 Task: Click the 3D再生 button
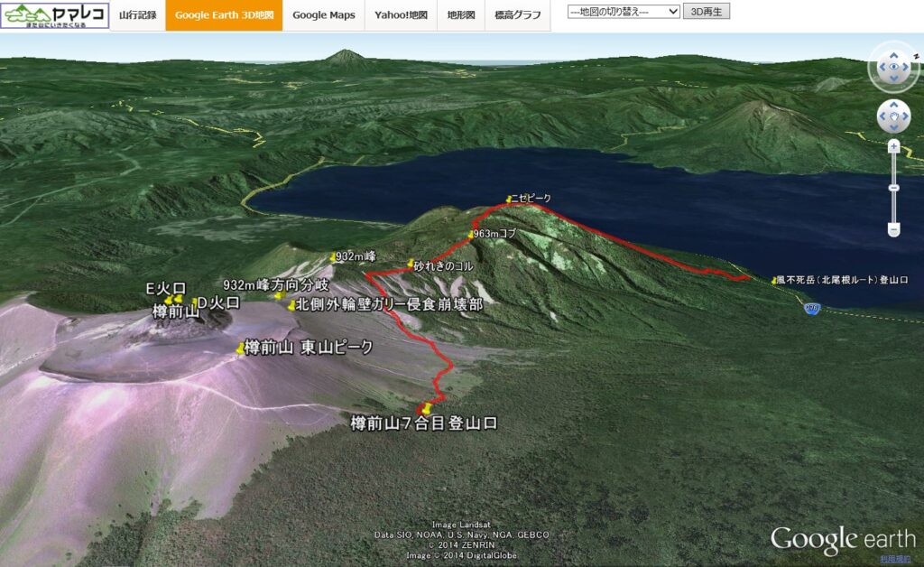(x=707, y=12)
